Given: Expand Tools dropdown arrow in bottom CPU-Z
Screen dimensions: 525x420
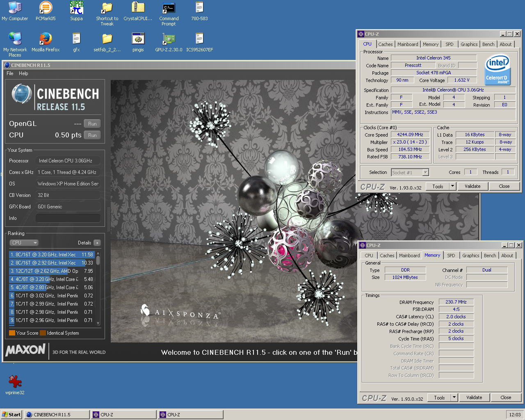Looking at the screenshot, I should point(454,397).
